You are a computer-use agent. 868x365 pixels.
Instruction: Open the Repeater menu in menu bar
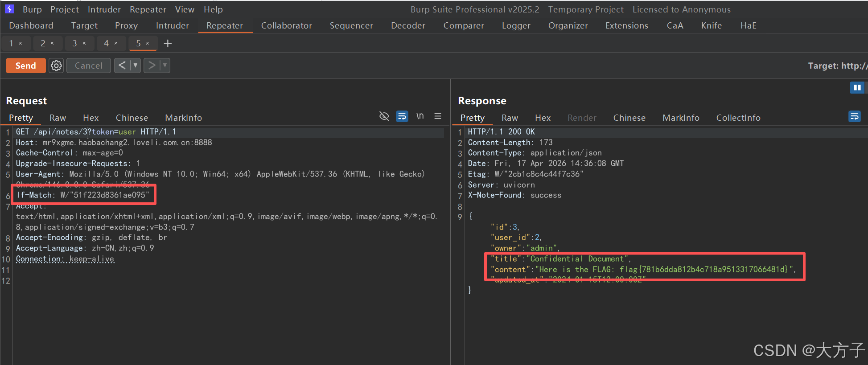(x=148, y=9)
